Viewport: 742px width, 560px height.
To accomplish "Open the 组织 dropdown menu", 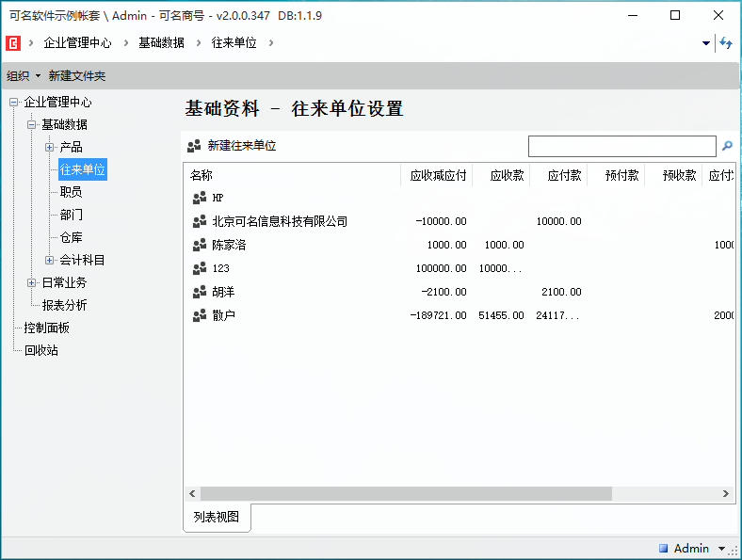I will pos(24,76).
